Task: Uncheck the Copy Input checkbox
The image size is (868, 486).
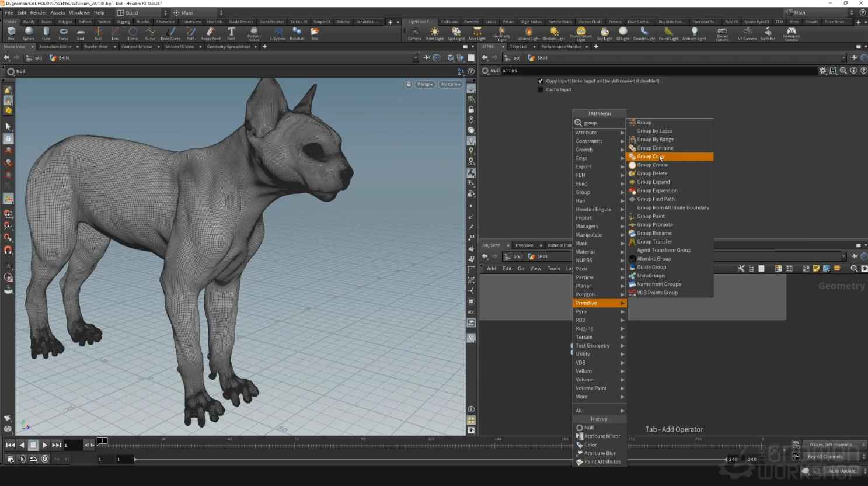Action: (541, 81)
